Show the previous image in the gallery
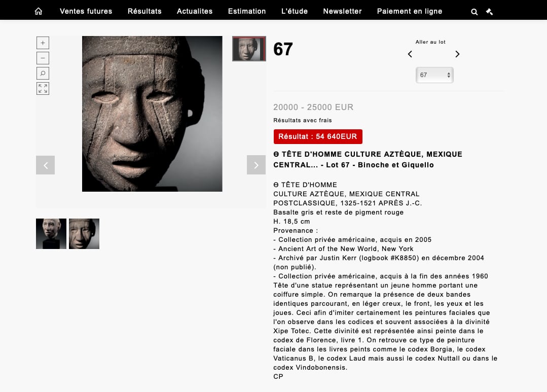This screenshot has width=547, height=392. [x=45, y=165]
